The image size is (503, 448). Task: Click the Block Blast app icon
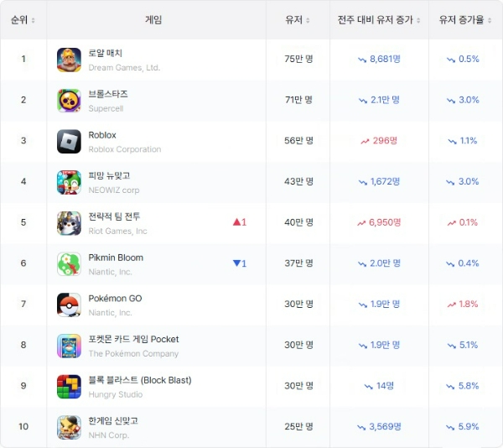tap(69, 387)
